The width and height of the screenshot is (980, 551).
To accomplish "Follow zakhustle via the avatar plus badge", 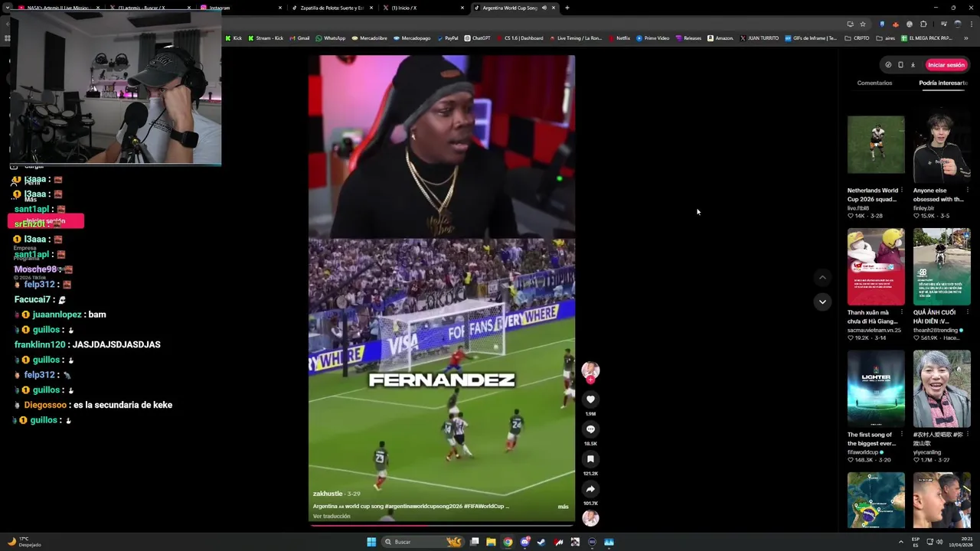I will 590,380.
